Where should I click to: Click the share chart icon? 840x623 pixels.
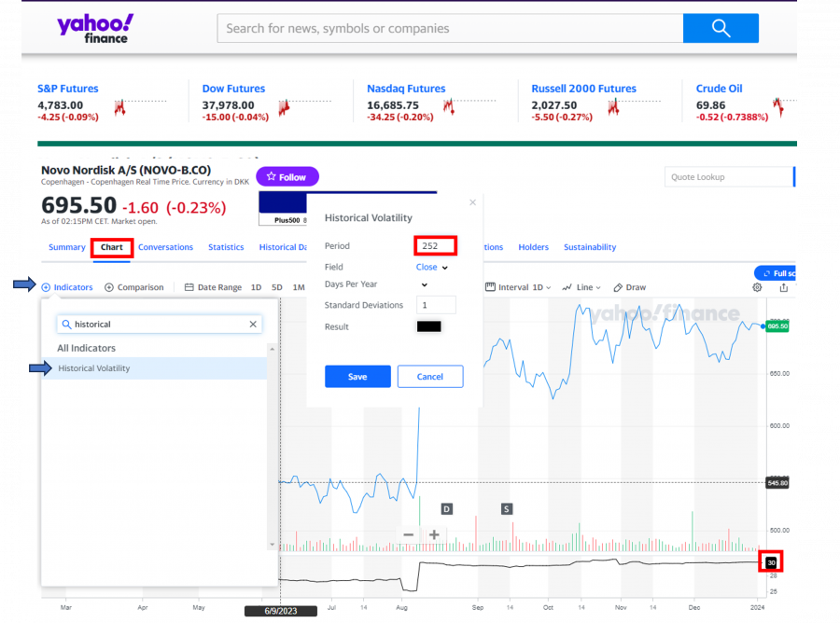(x=784, y=287)
